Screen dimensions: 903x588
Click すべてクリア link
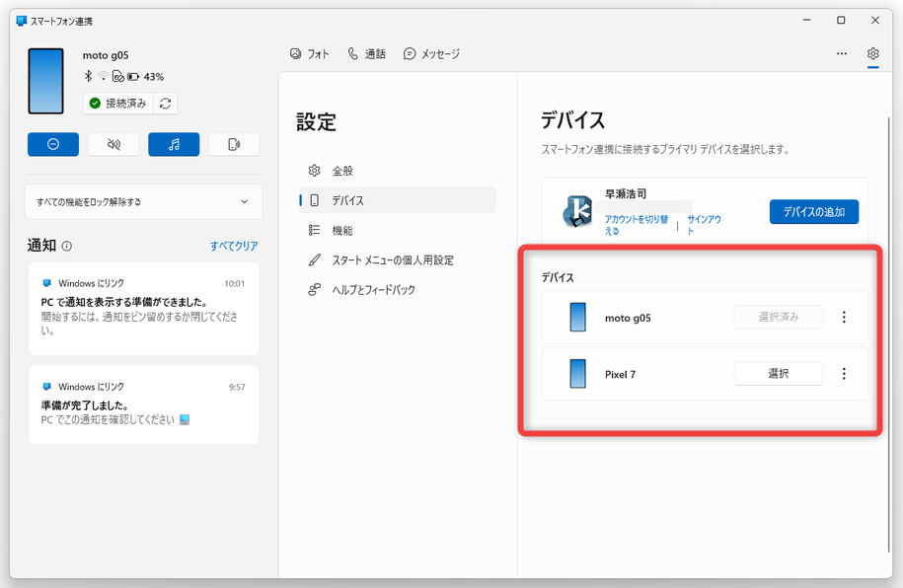[234, 246]
